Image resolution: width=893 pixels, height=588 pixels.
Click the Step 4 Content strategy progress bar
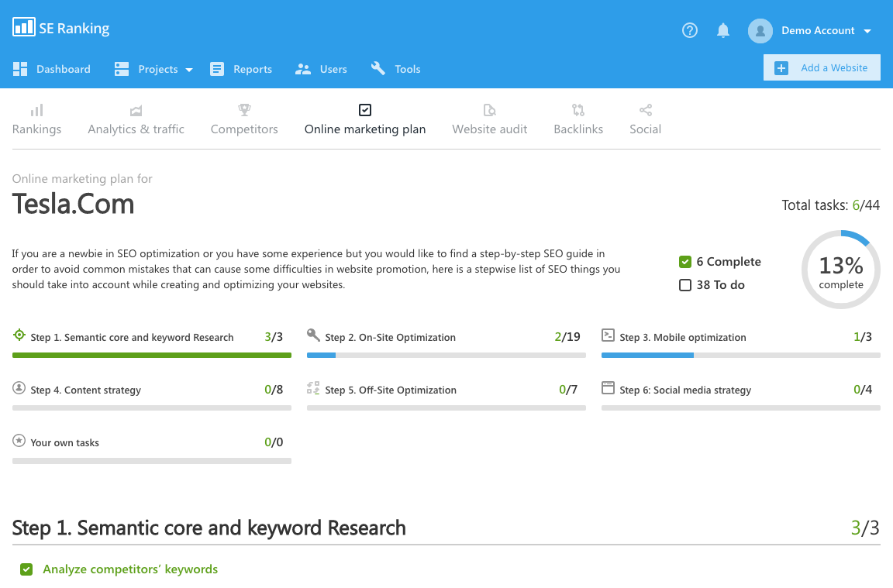151,407
